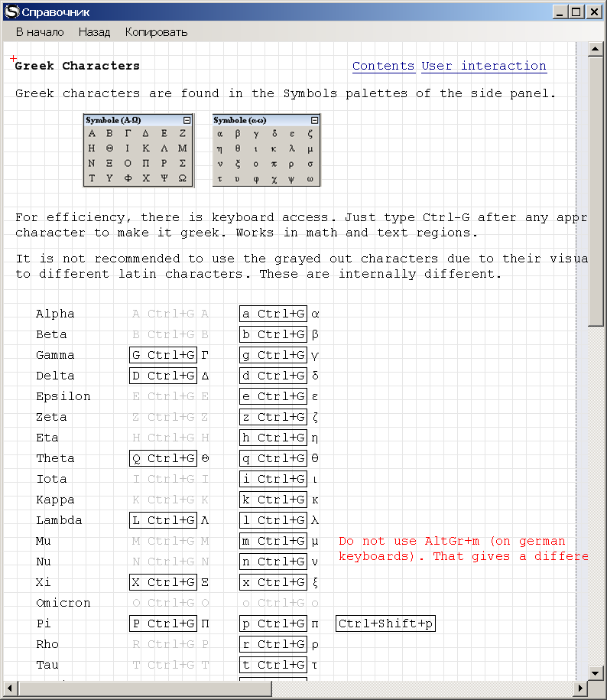Click lowercase mu in the symbols palette
Viewport: 607px width, 700px height.
(x=310, y=148)
